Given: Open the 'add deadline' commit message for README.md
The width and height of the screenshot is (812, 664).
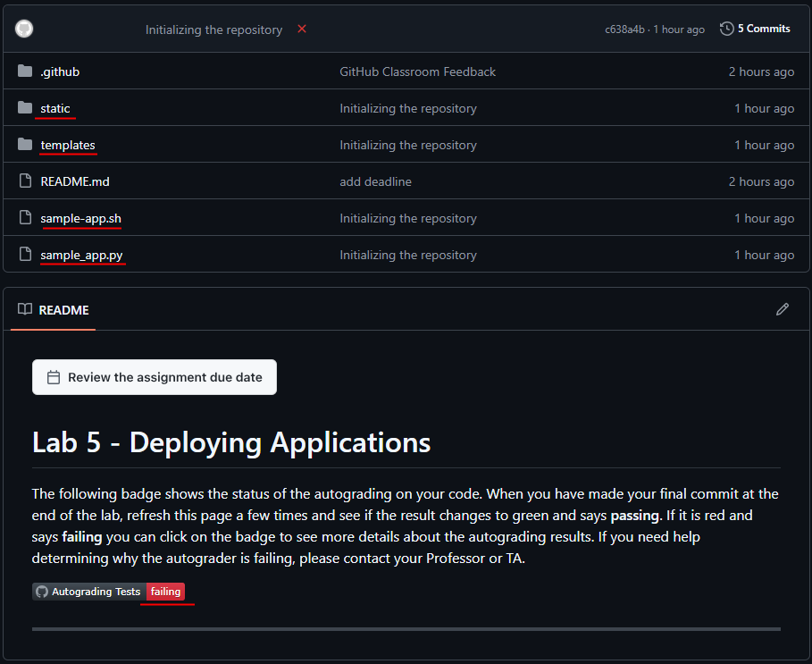Looking at the screenshot, I should click(375, 181).
